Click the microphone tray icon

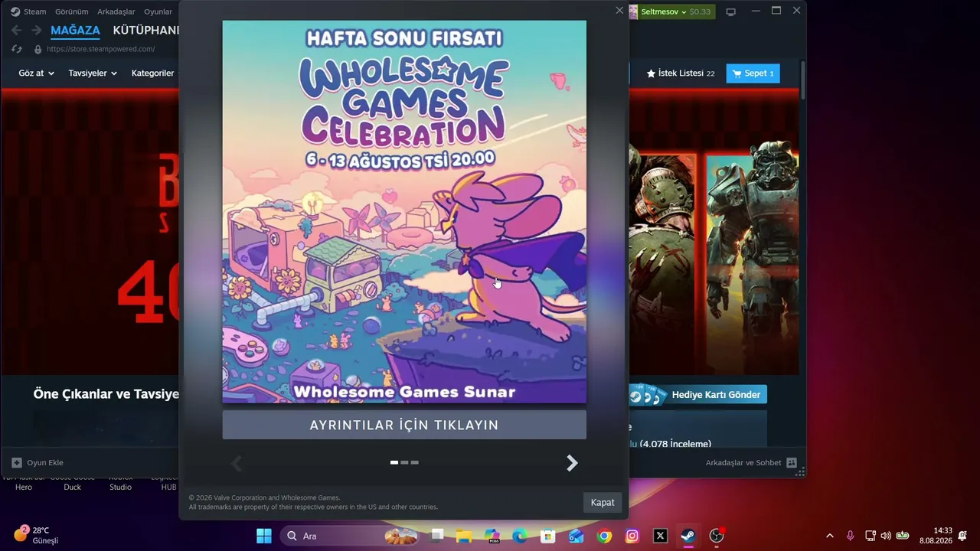click(x=850, y=536)
